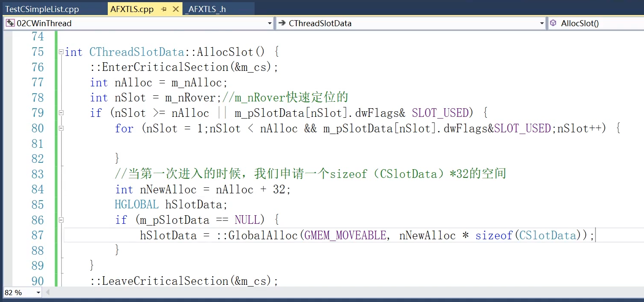Viewport: 644px width, 302px height.
Task: Collapse the if block at line 79
Action: pyautogui.click(x=61, y=113)
